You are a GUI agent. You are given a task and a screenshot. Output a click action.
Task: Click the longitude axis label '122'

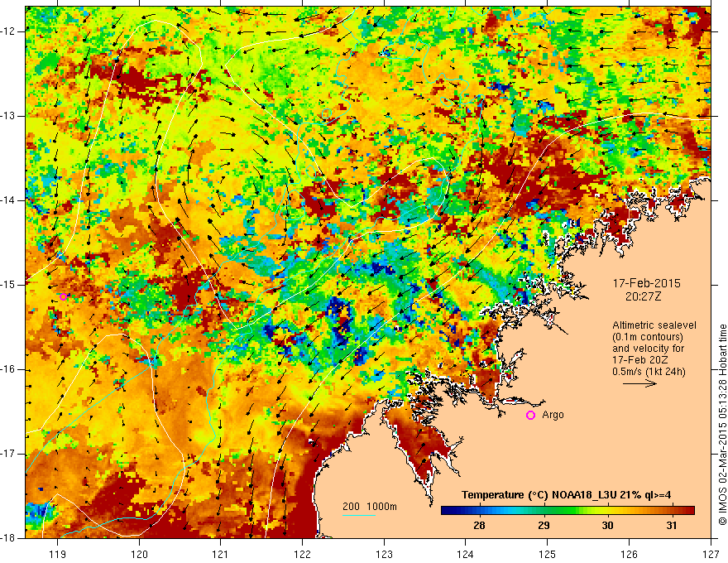point(302,554)
